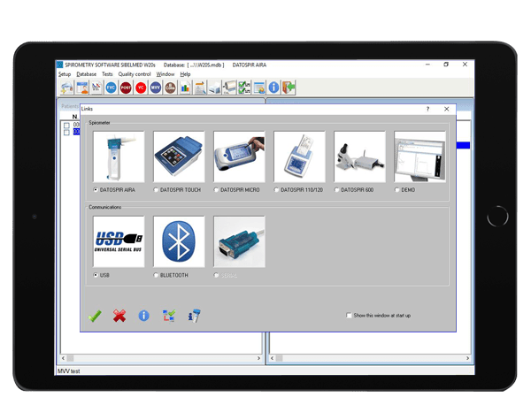The image size is (531, 420).
Task: Click the document with orange arrow icon
Action: tap(200, 88)
